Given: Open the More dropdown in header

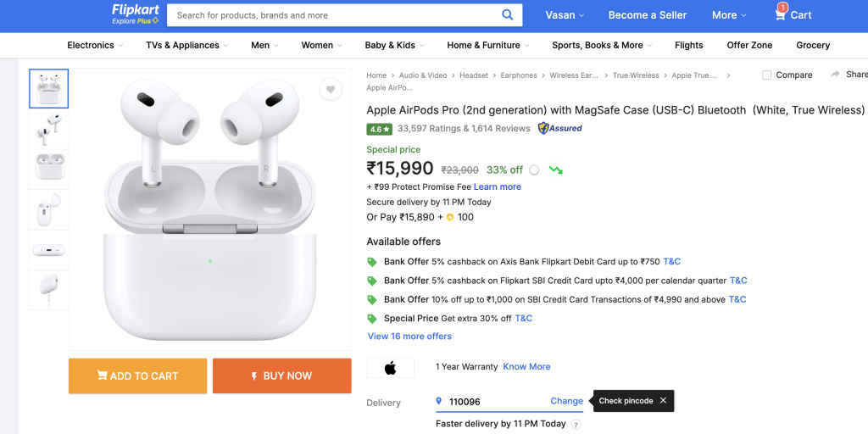Looking at the screenshot, I should tap(729, 15).
